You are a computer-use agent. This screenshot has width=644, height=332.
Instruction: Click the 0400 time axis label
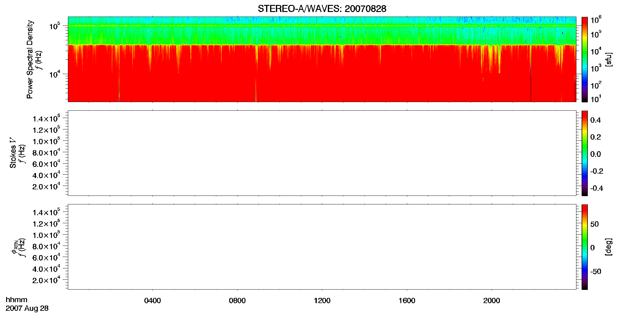click(152, 301)
